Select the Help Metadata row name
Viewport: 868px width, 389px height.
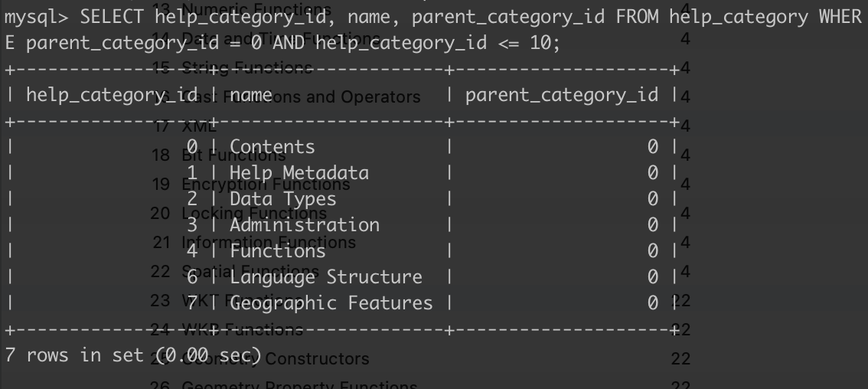(x=299, y=172)
